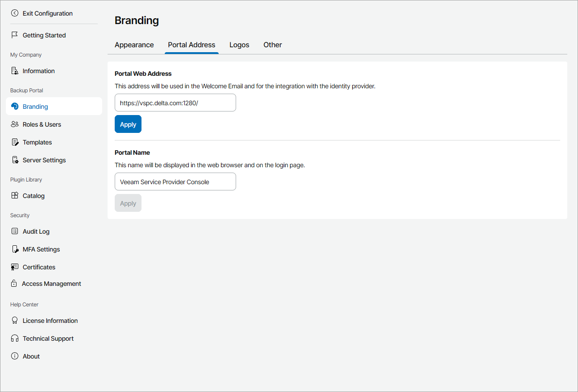
Task: Click the Portal Name text field
Action: point(175,182)
